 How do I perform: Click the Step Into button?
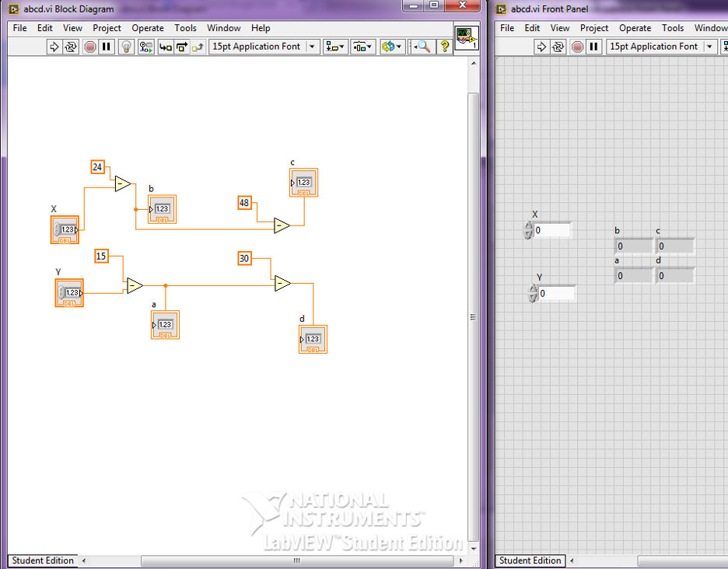tap(166, 47)
